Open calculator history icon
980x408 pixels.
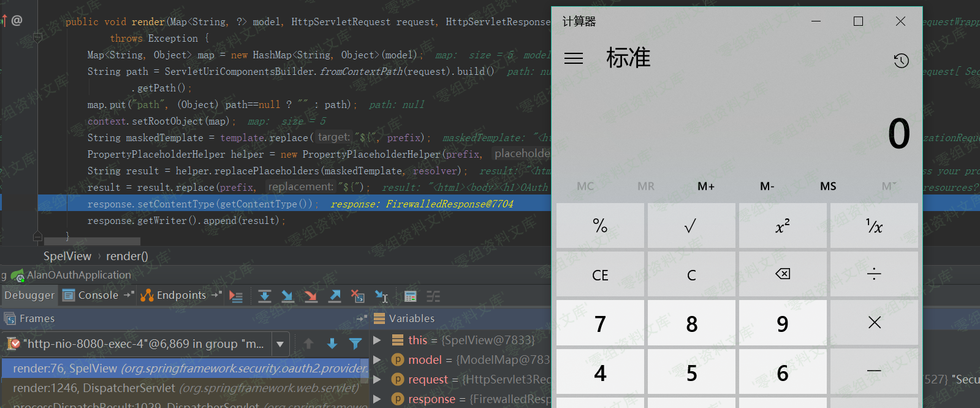900,61
